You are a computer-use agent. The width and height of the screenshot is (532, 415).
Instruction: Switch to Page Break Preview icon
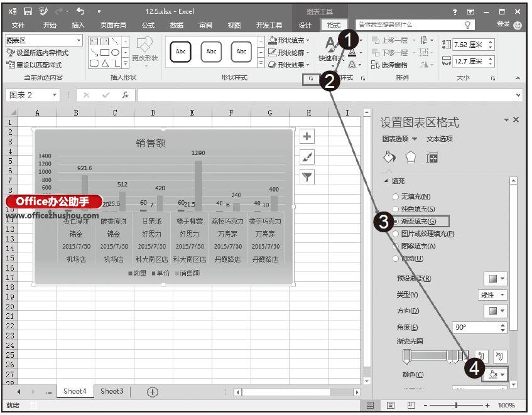[x=411, y=405]
